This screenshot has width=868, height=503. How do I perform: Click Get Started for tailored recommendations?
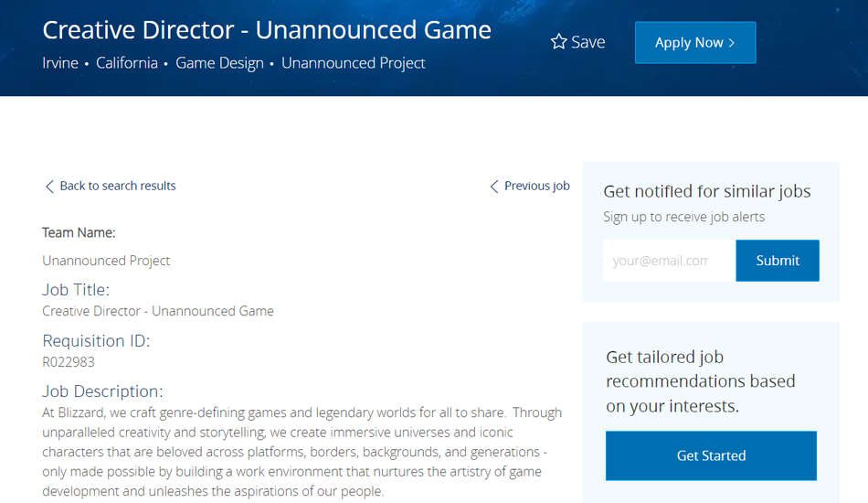711,455
